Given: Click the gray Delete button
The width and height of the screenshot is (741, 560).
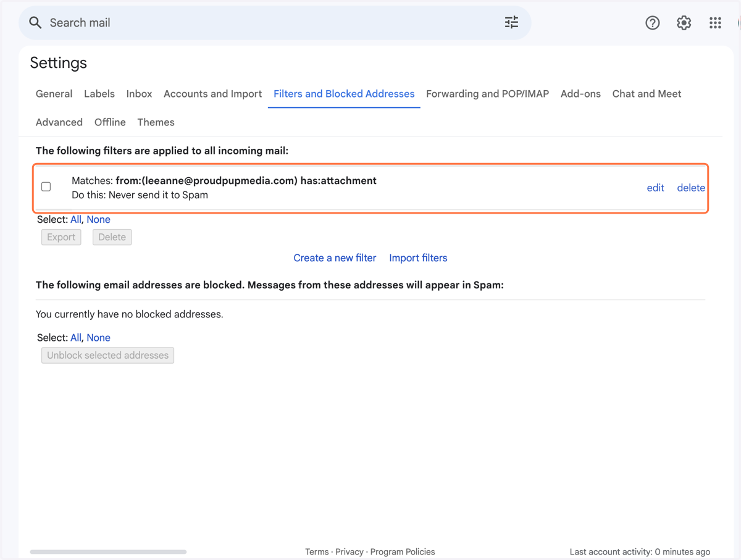Looking at the screenshot, I should (x=112, y=237).
